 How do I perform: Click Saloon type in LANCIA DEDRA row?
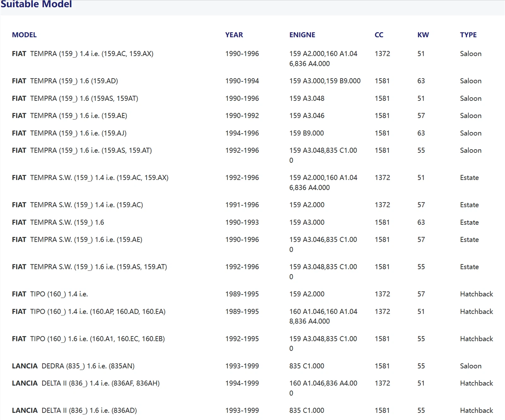point(471,366)
